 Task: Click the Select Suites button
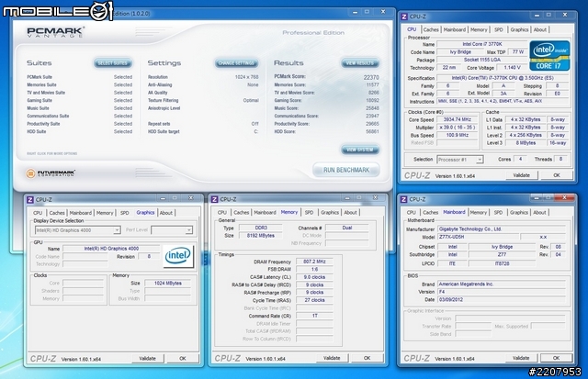(113, 63)
